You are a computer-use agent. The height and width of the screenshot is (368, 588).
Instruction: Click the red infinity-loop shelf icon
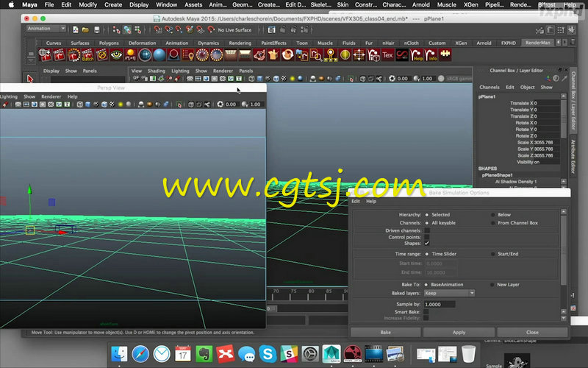402,54
